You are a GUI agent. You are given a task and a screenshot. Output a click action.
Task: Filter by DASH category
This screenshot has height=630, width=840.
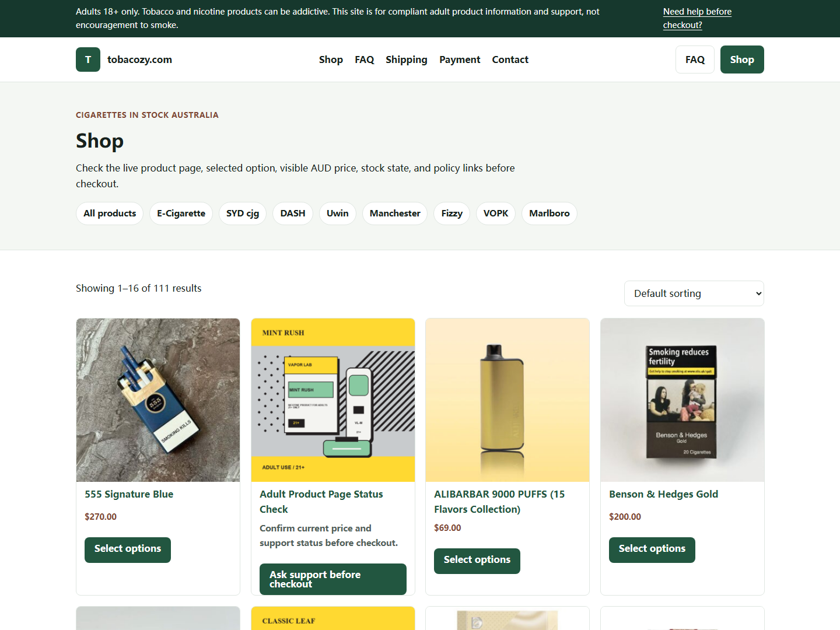tap(293, 213)
